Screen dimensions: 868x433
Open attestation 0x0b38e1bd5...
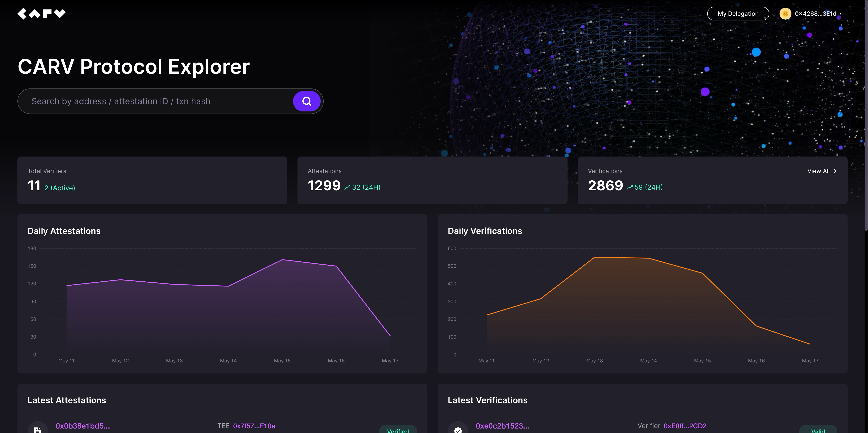(x=83, y=426)
